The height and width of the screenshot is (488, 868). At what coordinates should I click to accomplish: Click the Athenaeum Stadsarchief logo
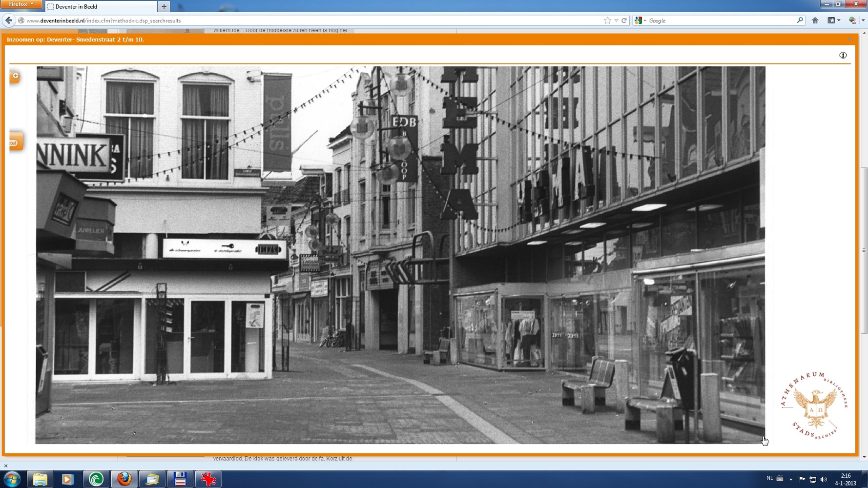tap(814, 405)
